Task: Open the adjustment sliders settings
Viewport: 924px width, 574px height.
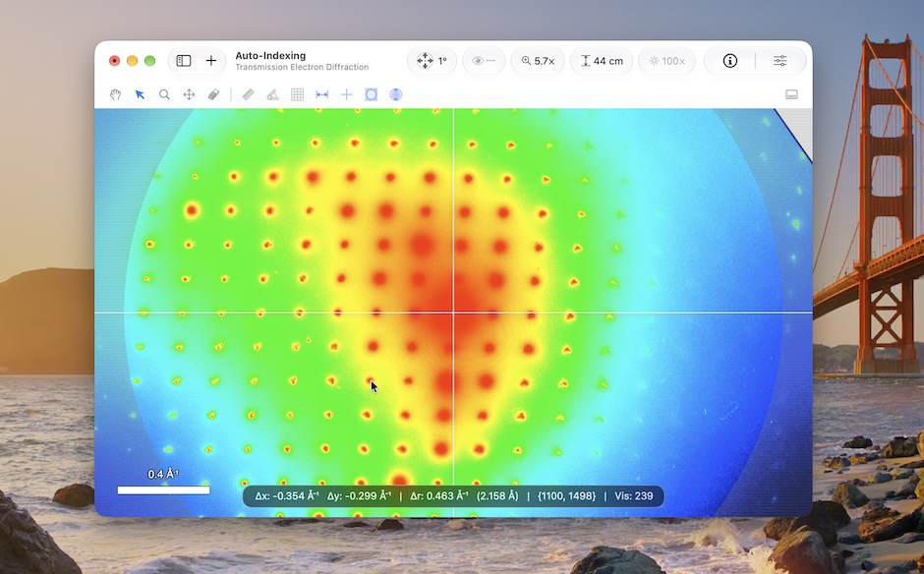Action: (x=780, y=61)
